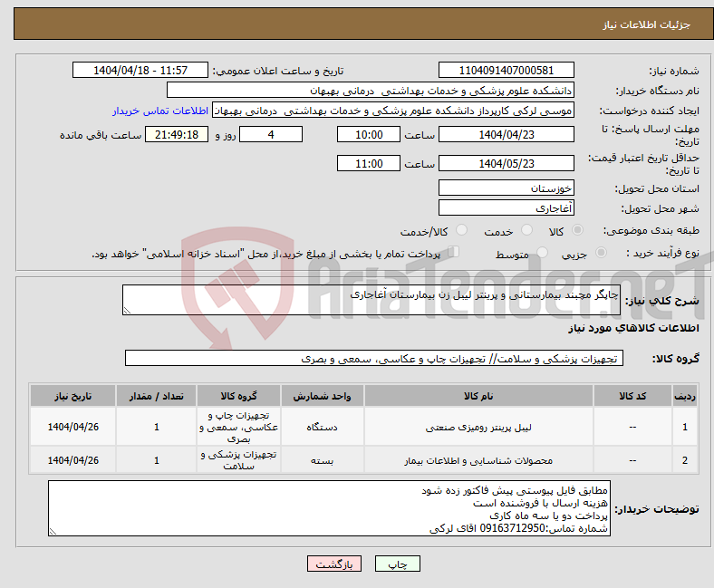The image size is (714, 588).
Task: Toggle the اسناد خزانه اسلامی payment checkbox
Action: (x=454, y=252)
